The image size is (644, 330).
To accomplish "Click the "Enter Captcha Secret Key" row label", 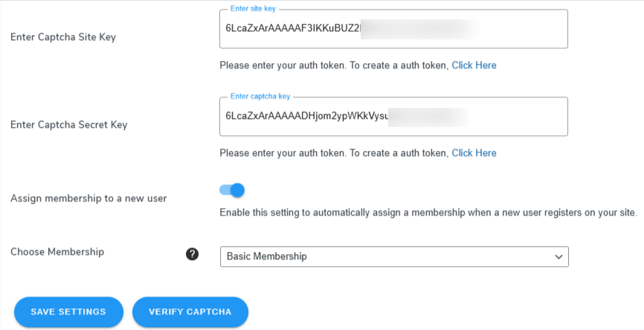I will (x=69, y=124).
